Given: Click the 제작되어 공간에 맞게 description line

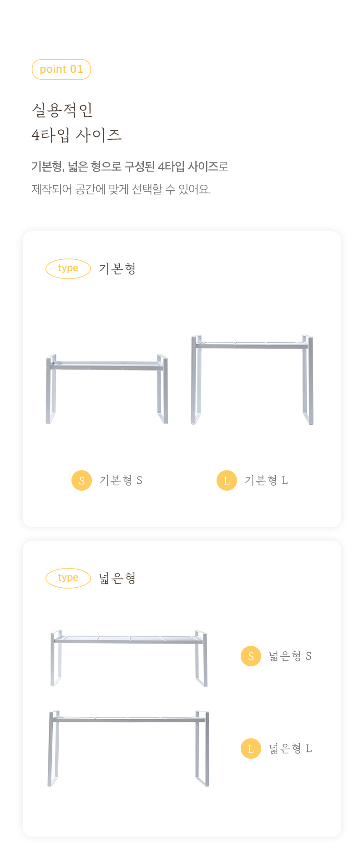Looking at the screenshot, I should [x=121, y=189].
